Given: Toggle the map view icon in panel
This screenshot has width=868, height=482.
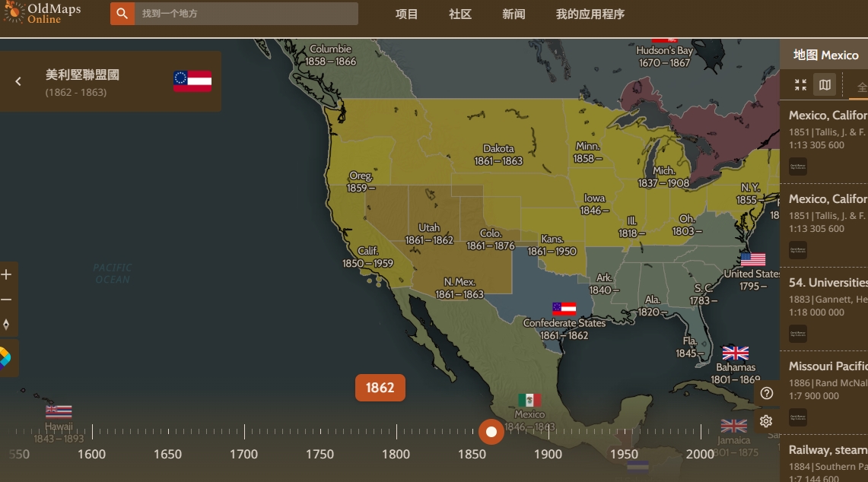Looking at the screenshot, I should click(825, 84).
